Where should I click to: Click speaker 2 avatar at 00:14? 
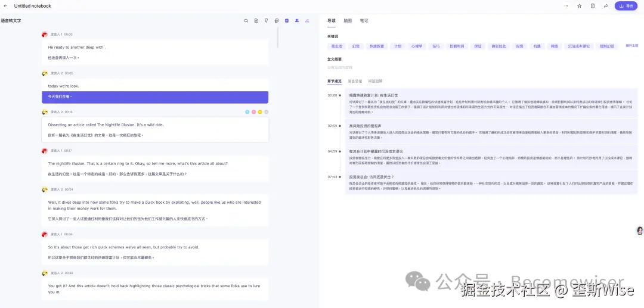pos(45,112)
